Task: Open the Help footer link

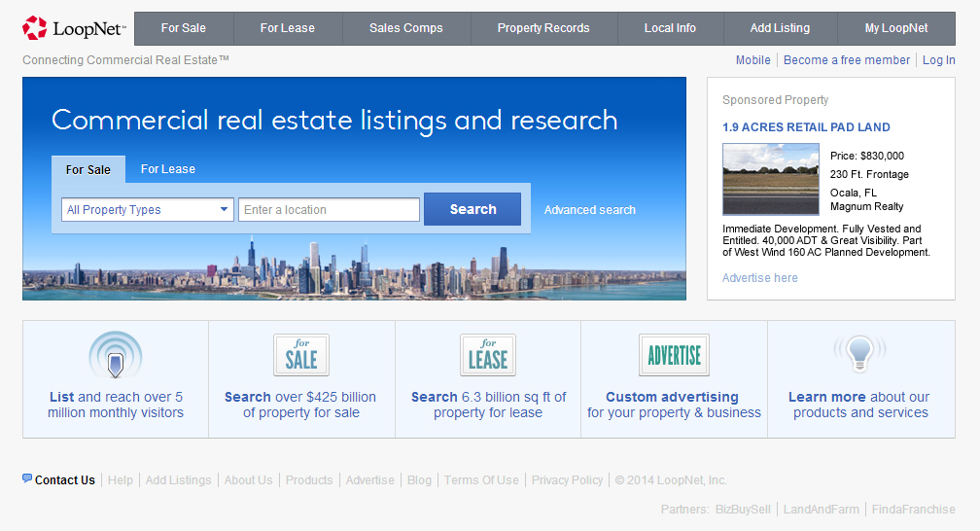Action: 120,479
